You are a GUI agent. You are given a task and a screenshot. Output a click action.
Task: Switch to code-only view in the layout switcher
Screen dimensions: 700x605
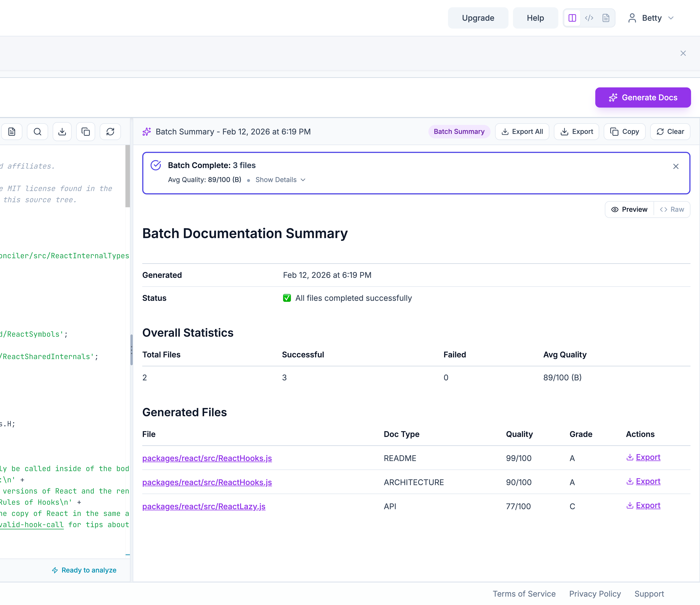point(589,18)
